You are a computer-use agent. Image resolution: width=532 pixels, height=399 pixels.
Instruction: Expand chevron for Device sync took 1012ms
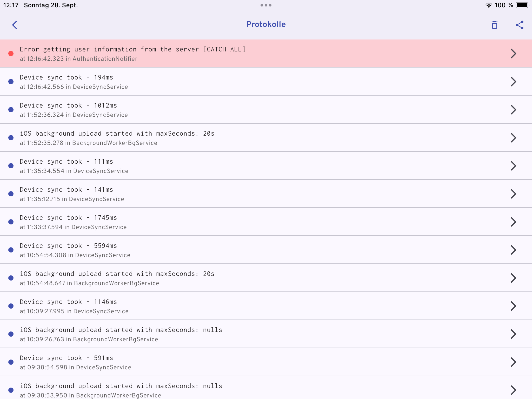point(513,110)
